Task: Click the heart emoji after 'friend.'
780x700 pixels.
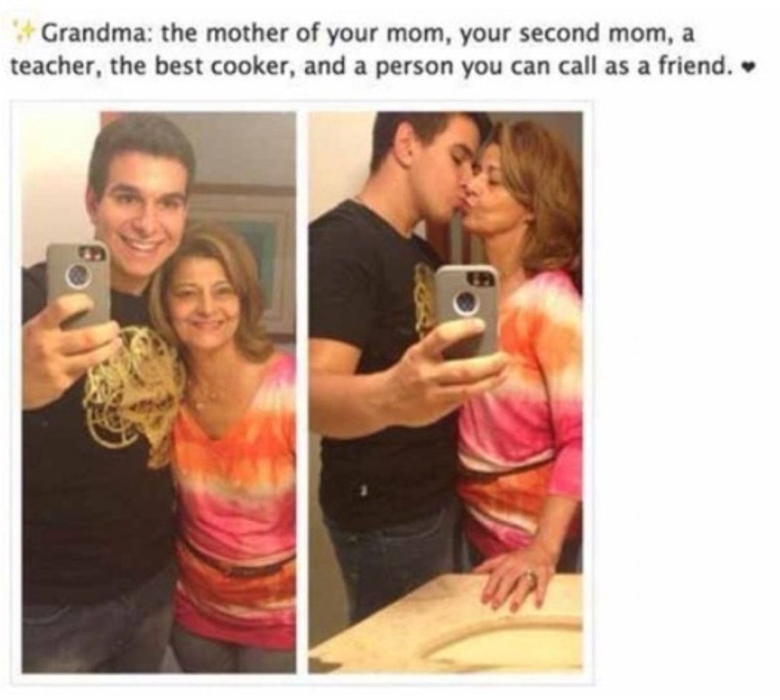Action: [748, 66]
